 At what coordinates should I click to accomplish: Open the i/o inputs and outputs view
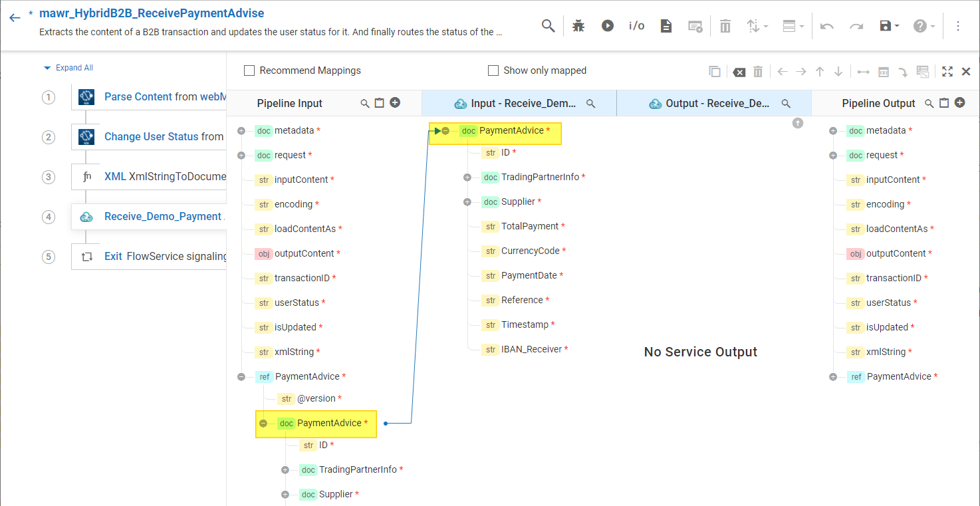(x=636, y=25)
